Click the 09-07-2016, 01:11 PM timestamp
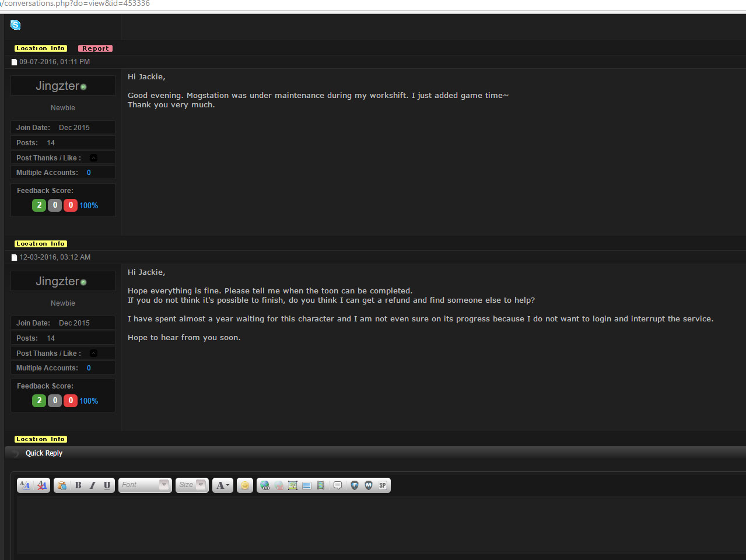746x560 pixels. click(x=55, y=62)
